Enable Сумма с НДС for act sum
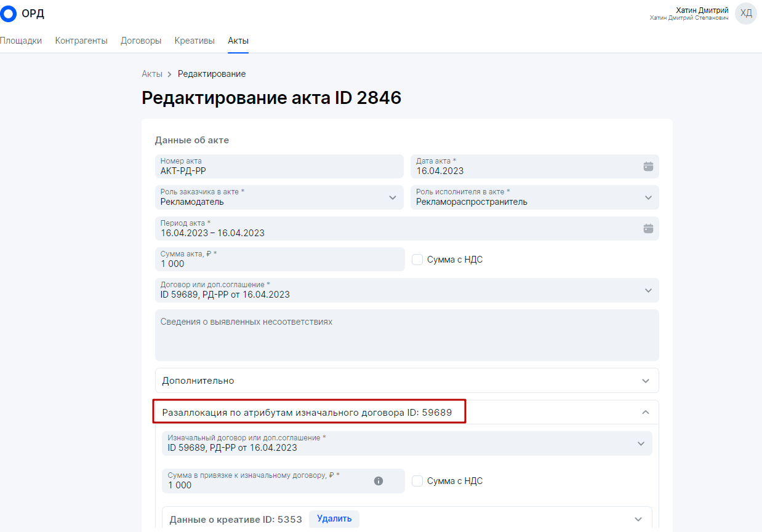This screenshot has width=762, height=532. (x=417, y=260)
